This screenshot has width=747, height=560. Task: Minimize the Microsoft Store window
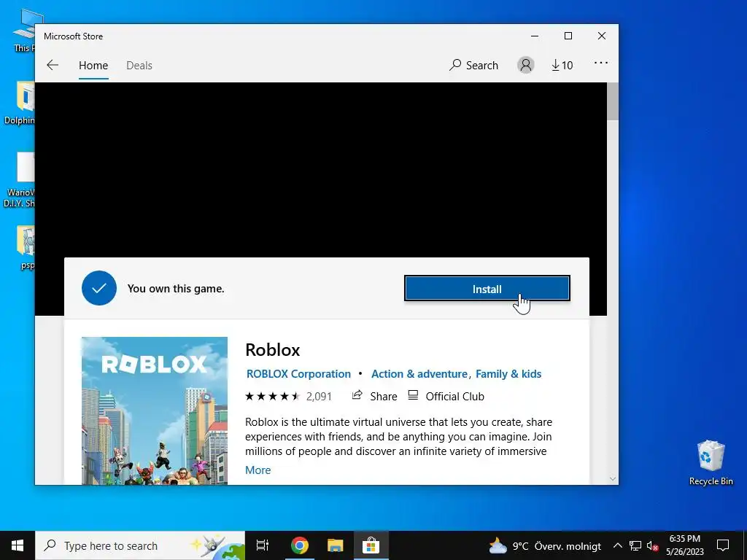click(535, 36)
